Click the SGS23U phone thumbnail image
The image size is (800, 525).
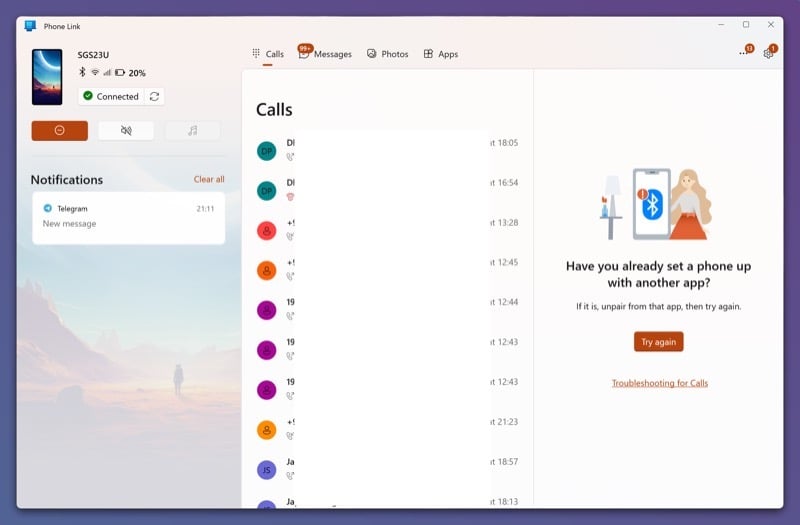(x=47, y=77)
